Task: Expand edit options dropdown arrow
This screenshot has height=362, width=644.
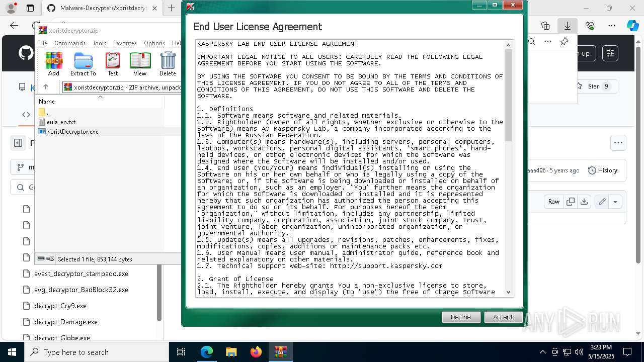Action: (x=615, y=202)
